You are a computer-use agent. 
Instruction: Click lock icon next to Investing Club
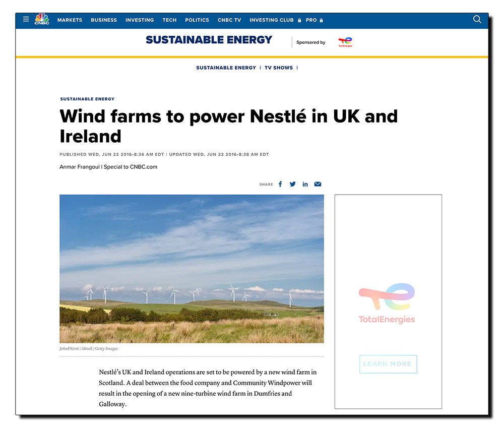(299, 20)
